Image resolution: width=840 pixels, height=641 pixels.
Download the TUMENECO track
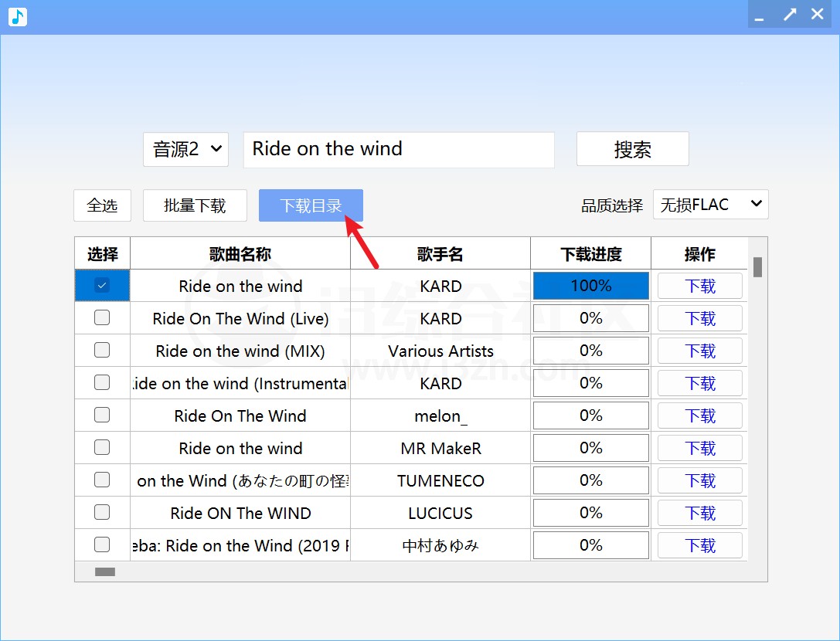[x=700, y=480]
